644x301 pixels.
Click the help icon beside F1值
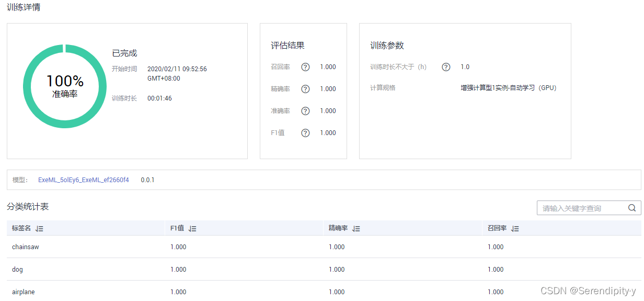click(306, 133)
